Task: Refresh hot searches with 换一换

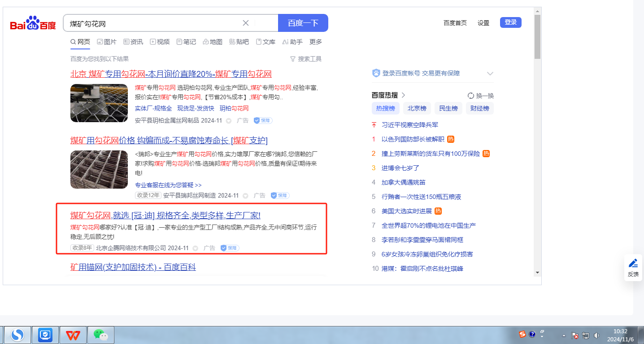Action: tap(481, 96)
